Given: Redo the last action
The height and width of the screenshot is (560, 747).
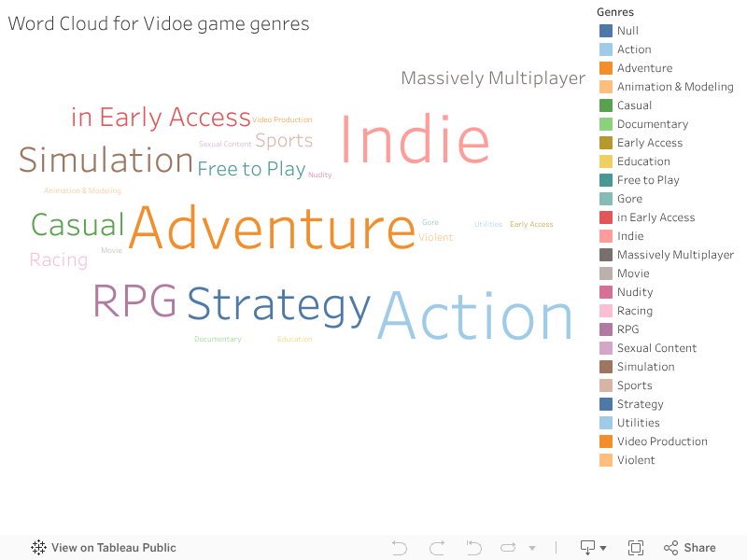Looking at the screenshot, I should tap(437, 548).
